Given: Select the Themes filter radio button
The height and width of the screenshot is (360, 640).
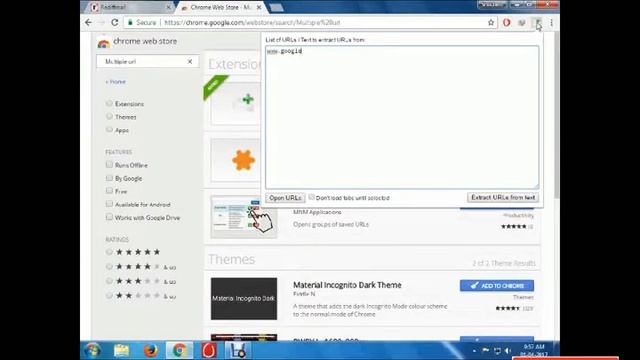Looking at the screenshot, I should [x=109, y=116].
